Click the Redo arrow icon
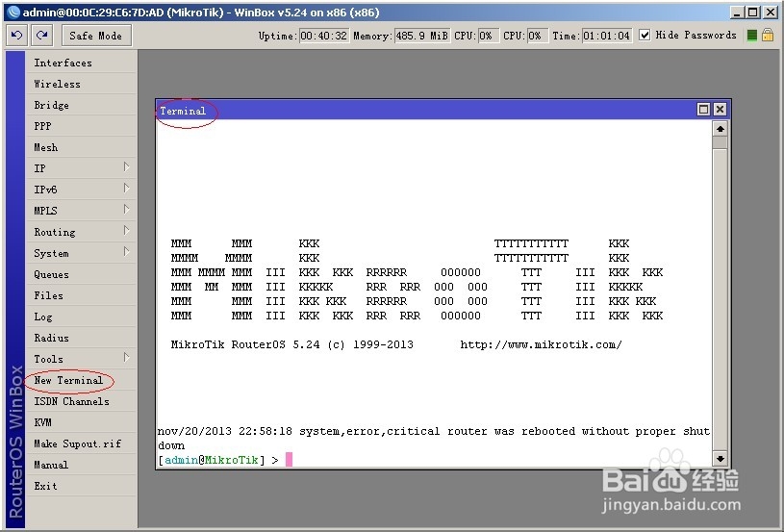Viewport: 784px width, 532px height. 42,36
